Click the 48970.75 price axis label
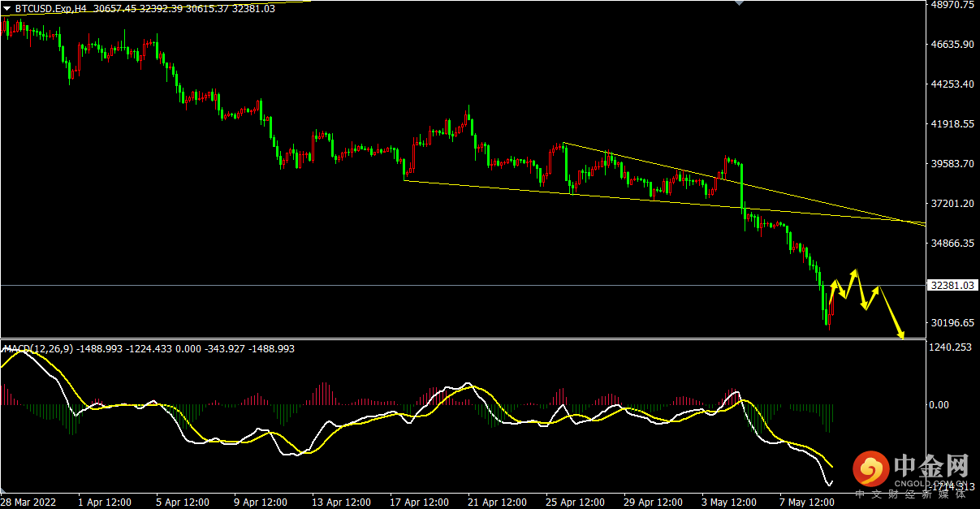Image resolution: width=980 pixels, height=509 pixels. pyautogui.click(x=952, y=5)
